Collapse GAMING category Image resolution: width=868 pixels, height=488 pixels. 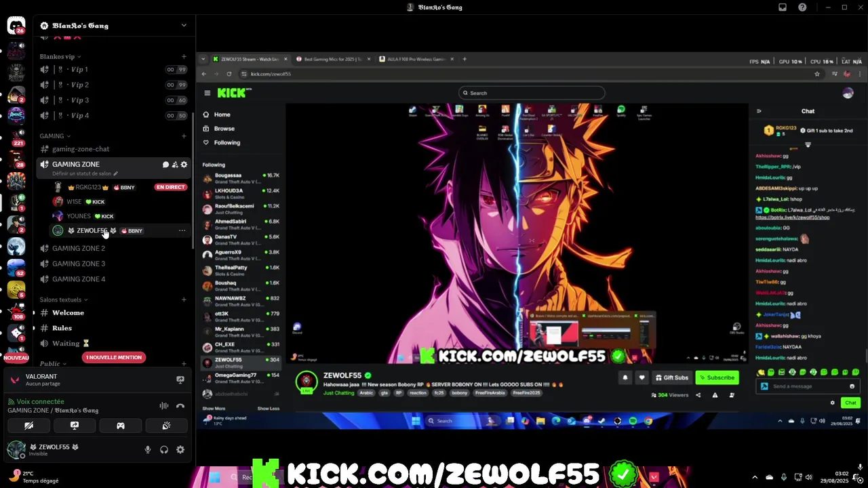pyautogui.click(x=55, y=136)
